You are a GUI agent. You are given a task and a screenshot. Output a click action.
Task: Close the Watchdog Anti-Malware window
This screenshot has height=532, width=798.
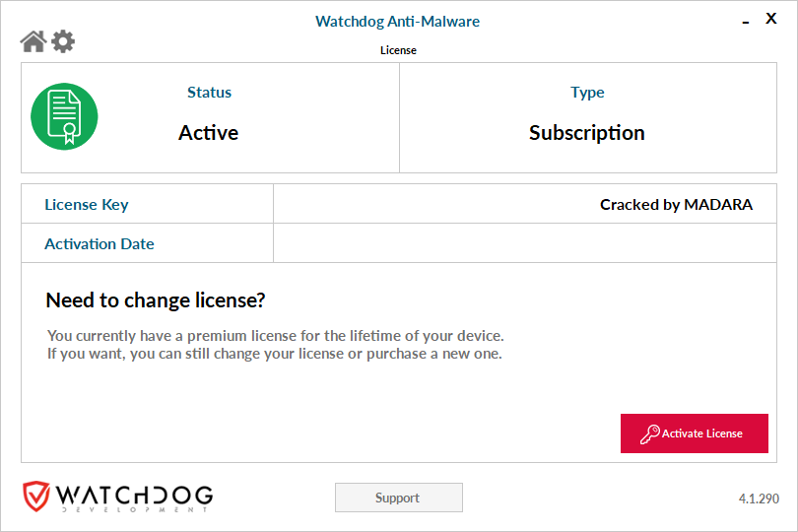[771, 19]
